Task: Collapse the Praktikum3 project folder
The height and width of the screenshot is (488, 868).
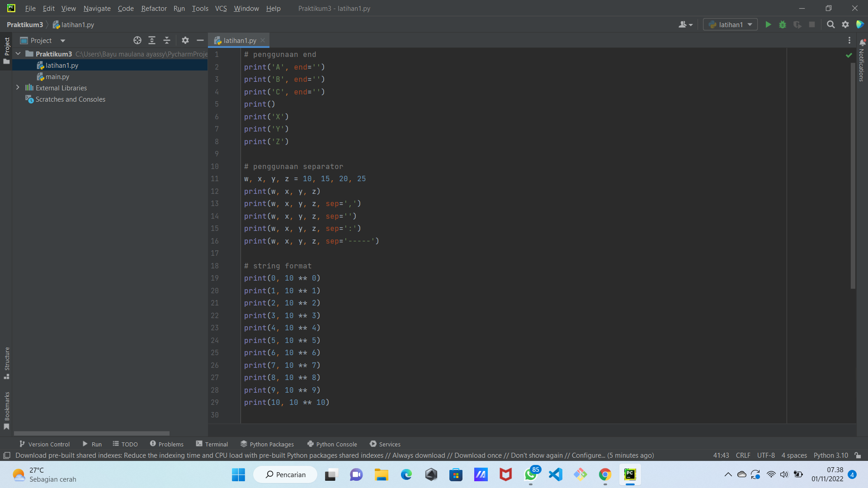Action: (x=18, y=54)
